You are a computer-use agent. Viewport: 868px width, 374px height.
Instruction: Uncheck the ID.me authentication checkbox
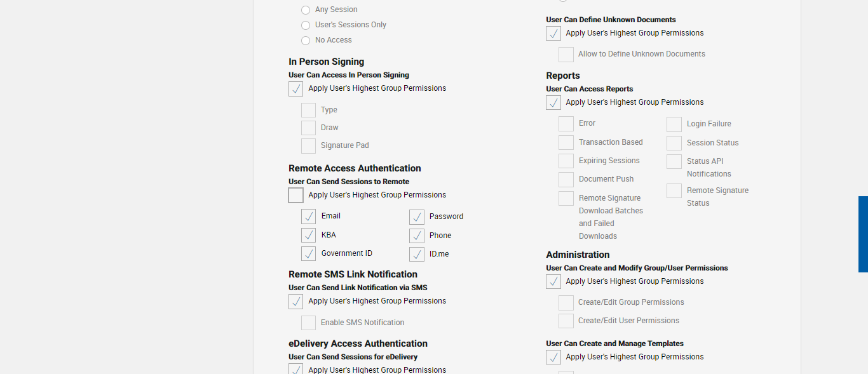coord(417,255)
